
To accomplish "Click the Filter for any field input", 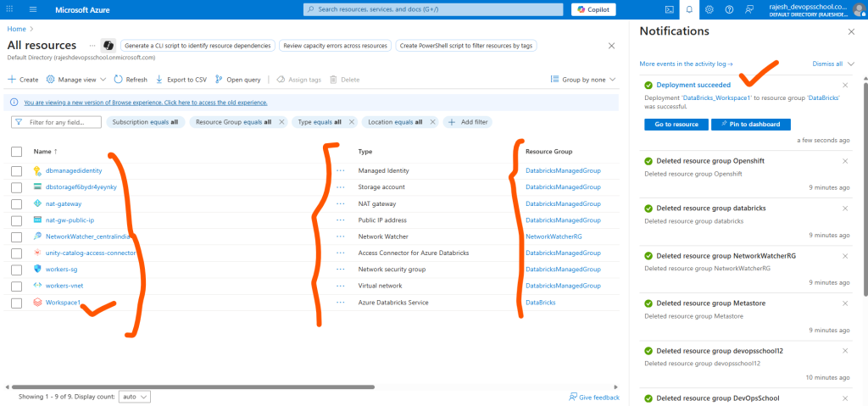I will click(x=57, y=122).
